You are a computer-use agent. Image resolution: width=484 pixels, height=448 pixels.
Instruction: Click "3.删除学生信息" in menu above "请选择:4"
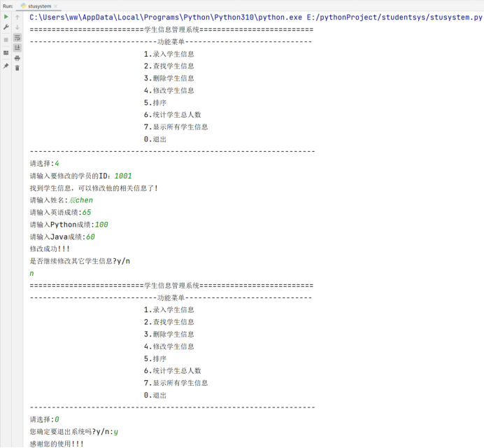click(x=169, y=78)
